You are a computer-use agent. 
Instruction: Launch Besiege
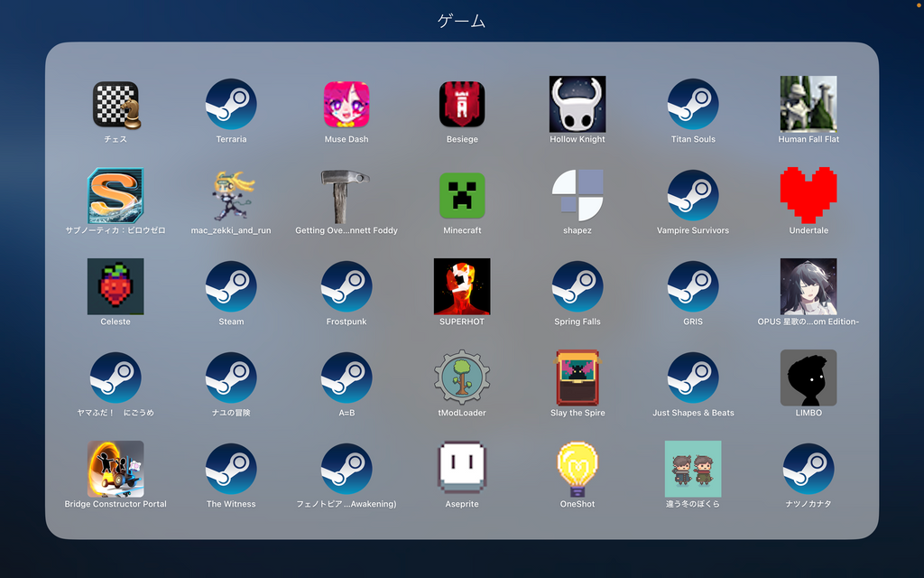462,104
